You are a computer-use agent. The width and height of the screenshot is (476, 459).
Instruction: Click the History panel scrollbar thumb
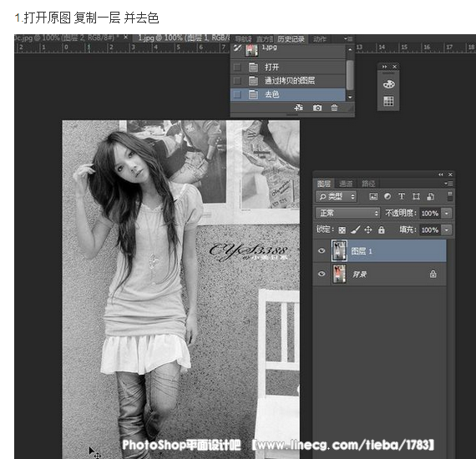350,74
